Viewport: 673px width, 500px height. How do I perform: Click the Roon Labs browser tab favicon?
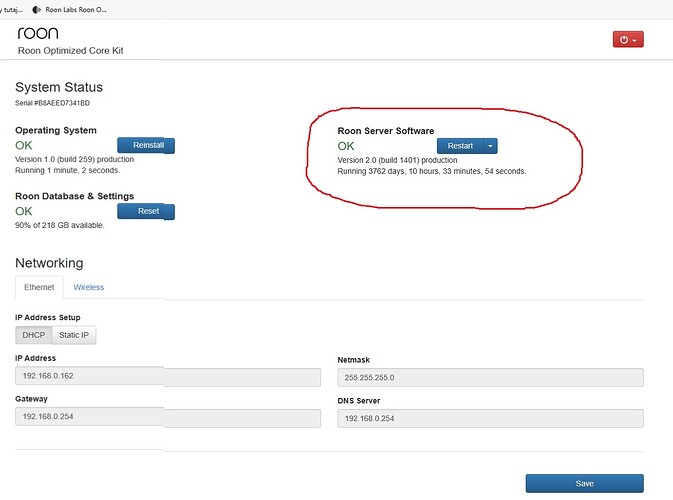[x=37, y=9]
